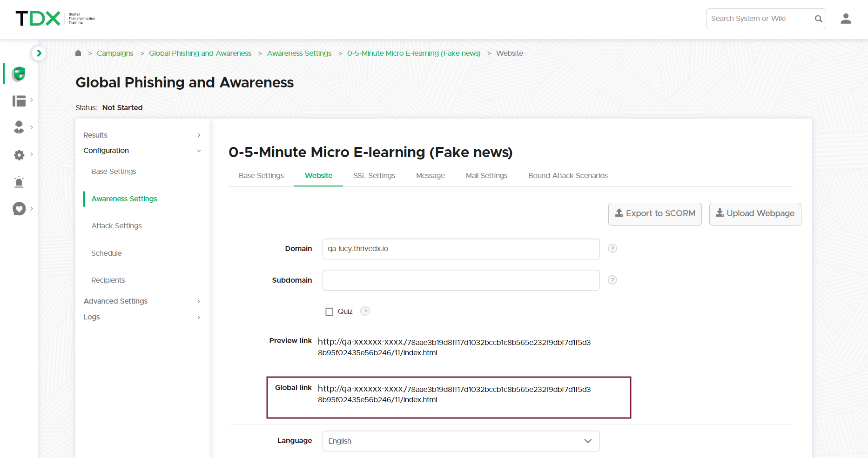Switch to the SSL Settings tab
The width and height of the screenshot is (868, 458).
(x=374, y=176)
